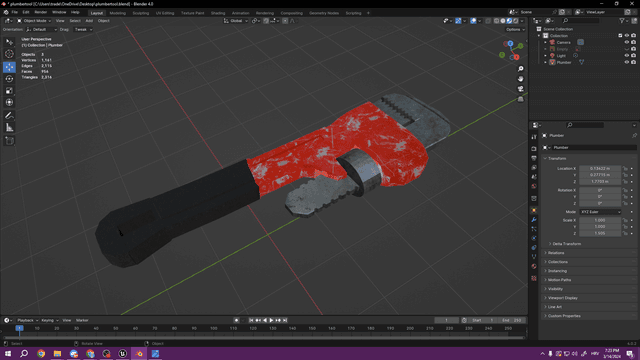Click the timeline horizontal scrollbar
The width and height of the screenshot is (640, 360).
263,338
